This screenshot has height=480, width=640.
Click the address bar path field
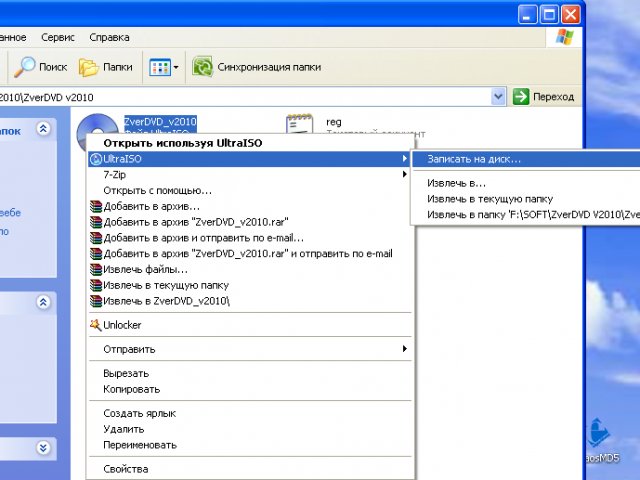245,97
